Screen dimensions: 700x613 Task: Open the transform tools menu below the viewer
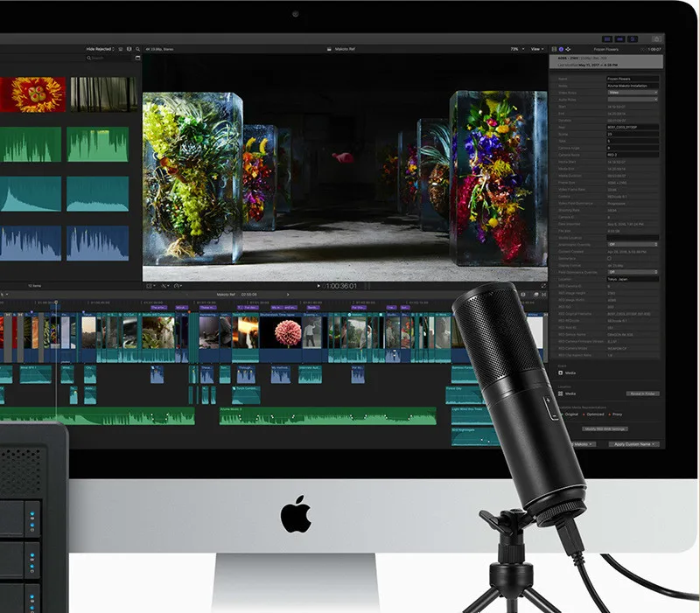click(150, 286)
